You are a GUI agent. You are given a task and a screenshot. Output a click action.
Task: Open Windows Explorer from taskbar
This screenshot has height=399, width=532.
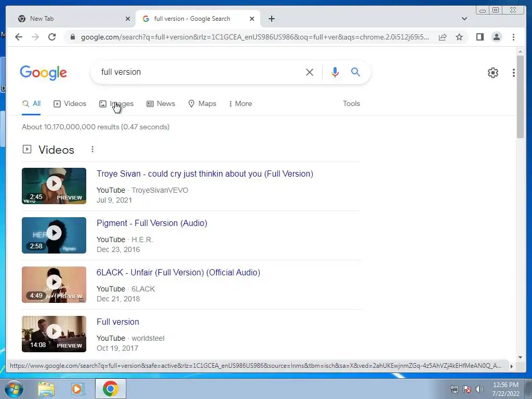pos(46,389)
